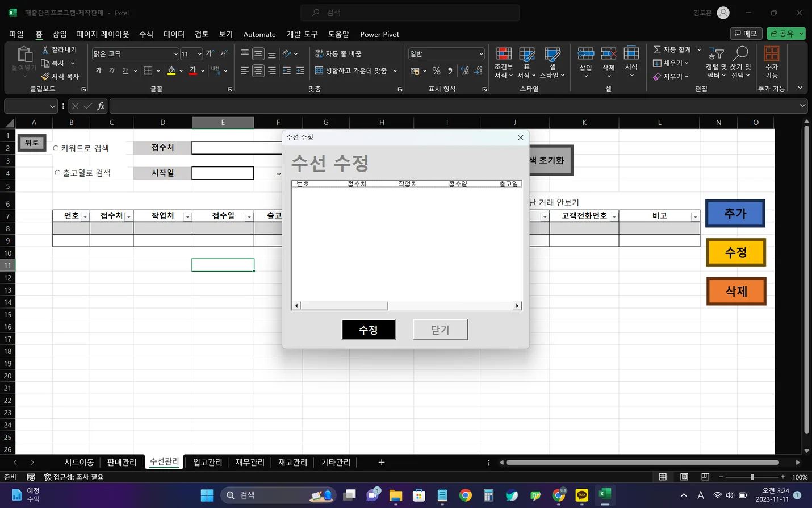Click the Cut (잘라내기) scissors icon
The width and height of the screenshot is (812, 508).
click(45, 49)
